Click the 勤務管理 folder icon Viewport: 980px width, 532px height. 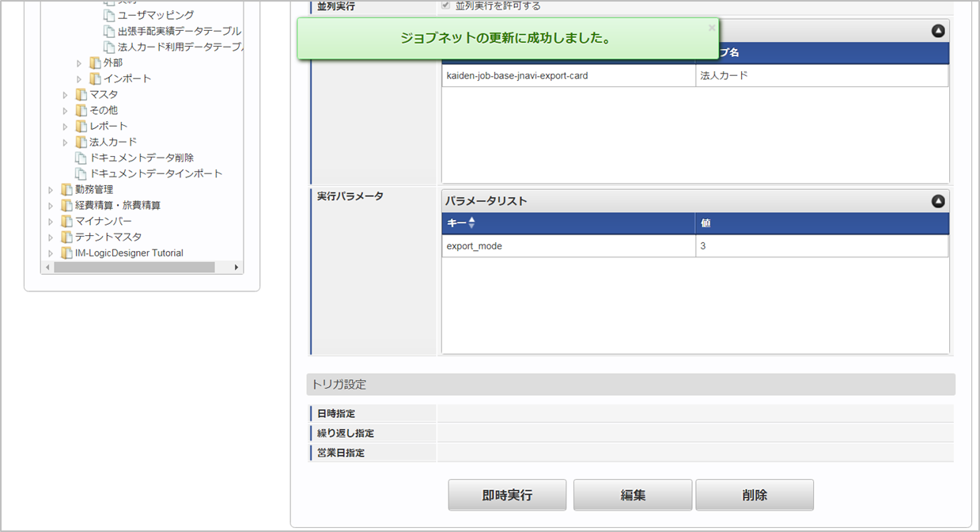click(66, 189)
